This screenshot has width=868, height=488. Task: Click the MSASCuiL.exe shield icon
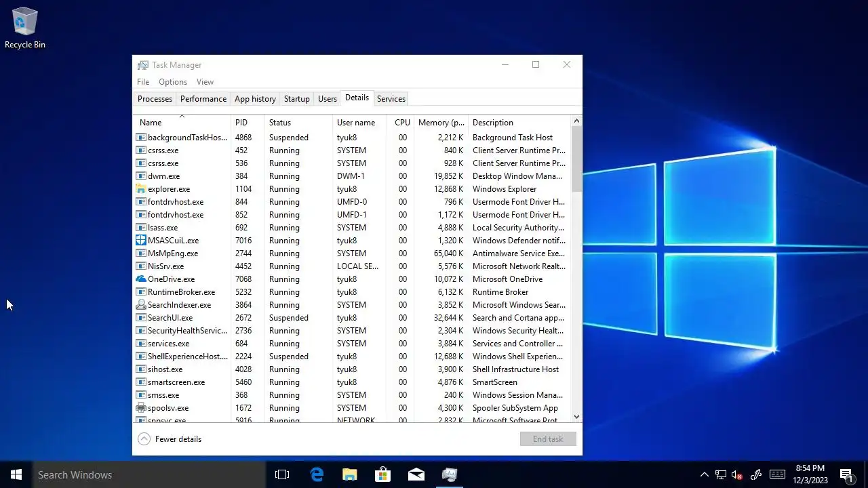(x=141, y=241)
